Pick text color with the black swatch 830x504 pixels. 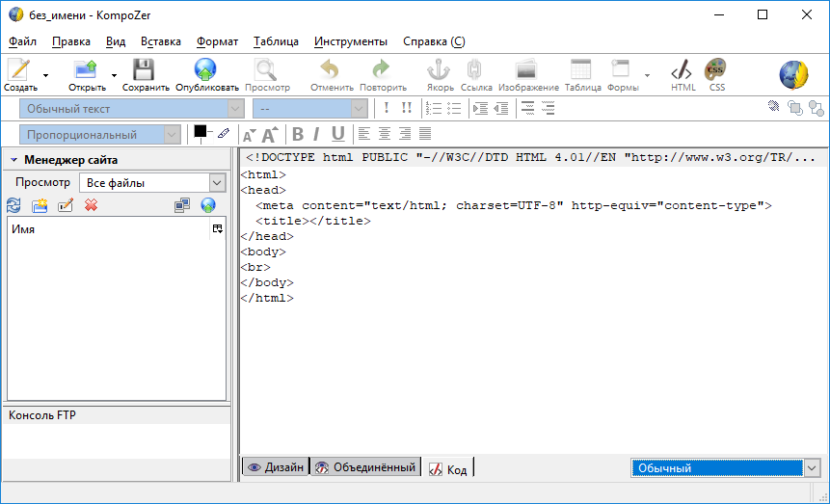[x=201, y=132]
